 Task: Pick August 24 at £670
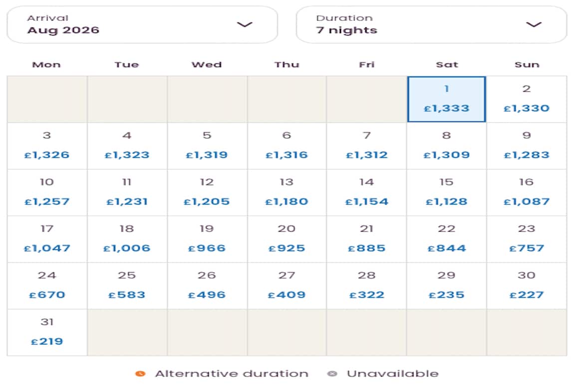pos(47,285)
